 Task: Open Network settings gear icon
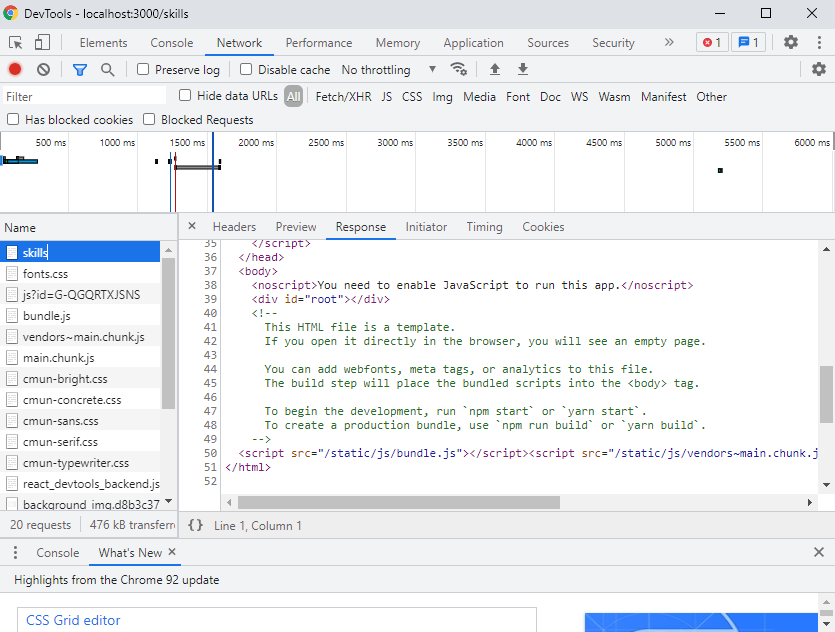[818, 69]
